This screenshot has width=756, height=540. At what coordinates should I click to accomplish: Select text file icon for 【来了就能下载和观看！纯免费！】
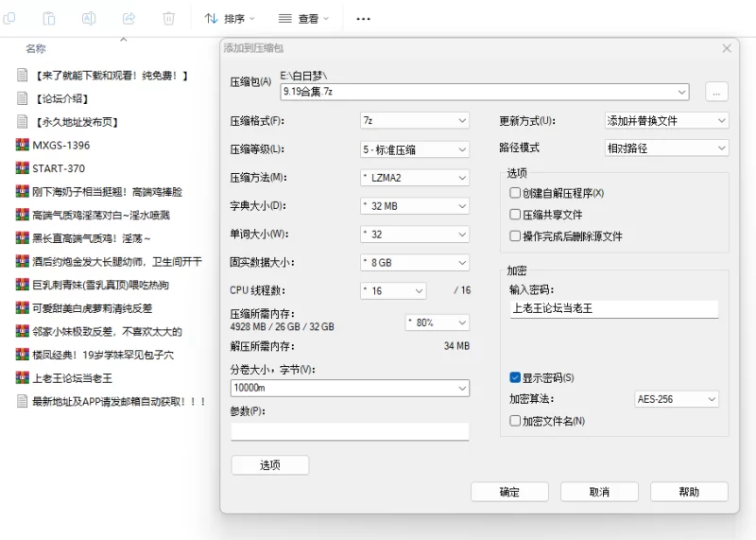22,75
